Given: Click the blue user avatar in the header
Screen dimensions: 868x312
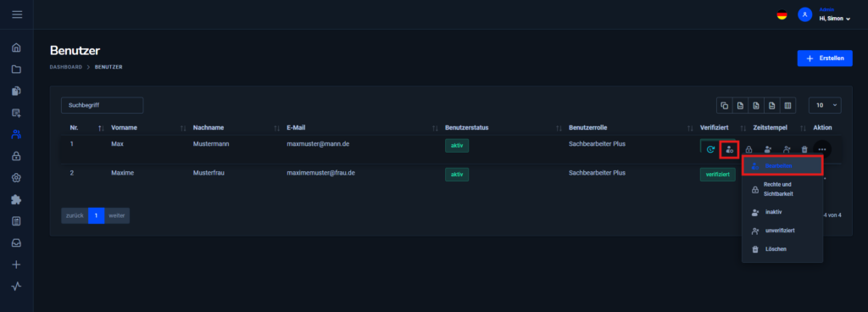Looking at the screenshot, I should tap(805, 15).
